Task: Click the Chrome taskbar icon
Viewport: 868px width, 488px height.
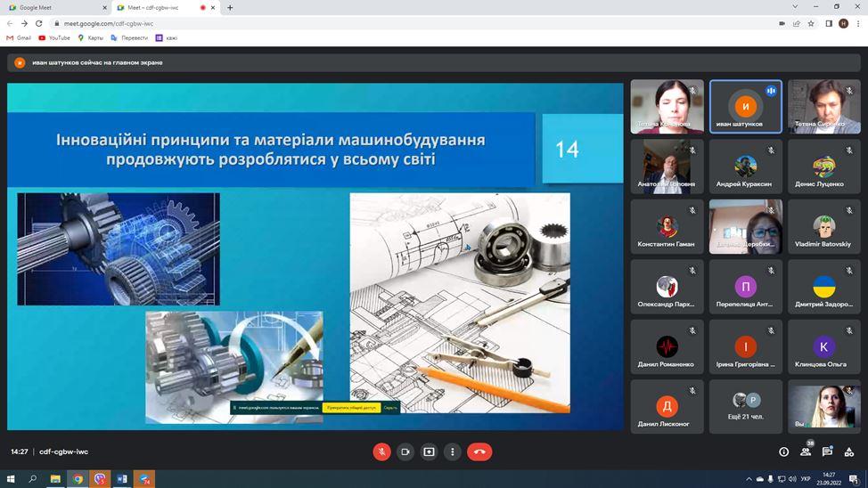Action: coord(78,478)
